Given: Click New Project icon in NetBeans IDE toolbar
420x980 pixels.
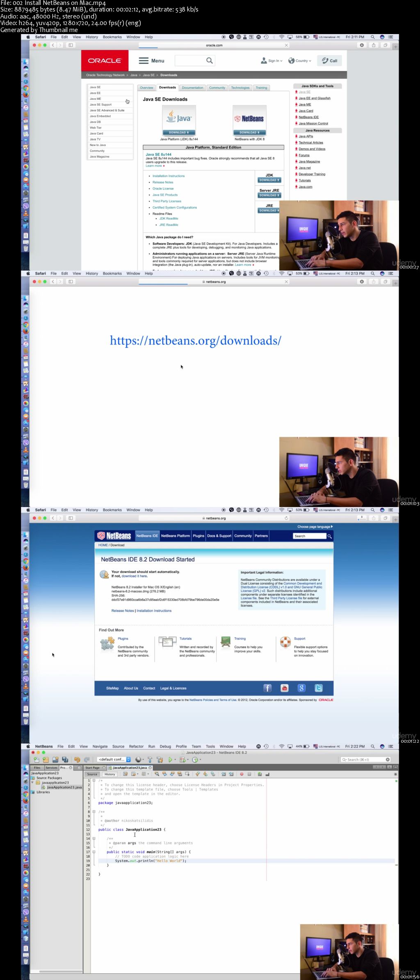Looking at the screenshot, I should (46, 760).
